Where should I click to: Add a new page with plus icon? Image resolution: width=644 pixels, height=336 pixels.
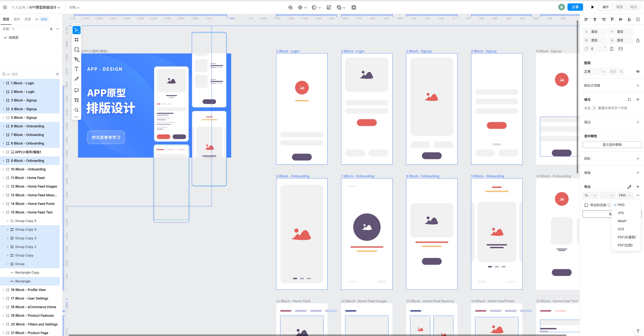(x=51, y=29)
